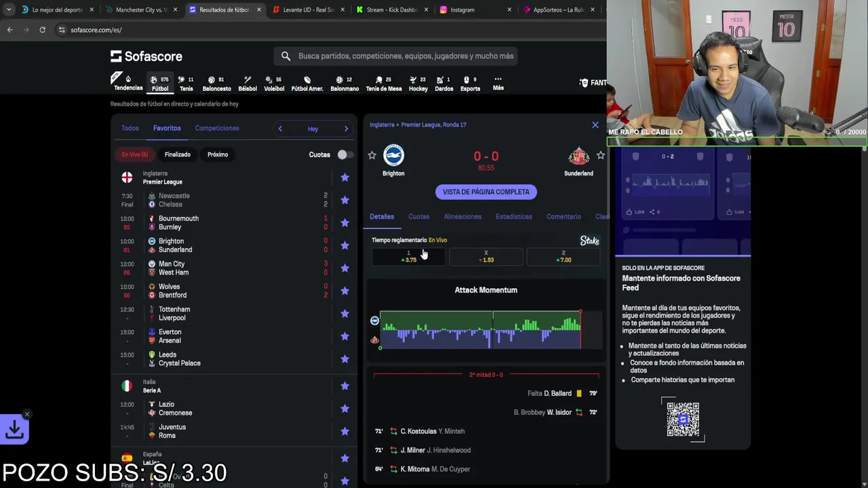Select the Voleibol sport icon
The width and height of the screenshot is (868, 488).
click(274, 83)
